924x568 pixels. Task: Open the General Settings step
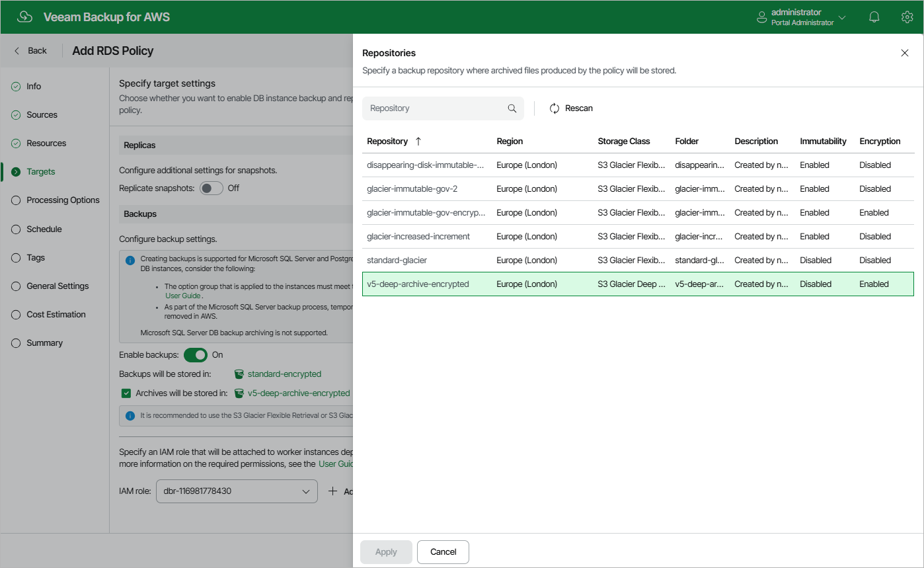coord(58,286)
